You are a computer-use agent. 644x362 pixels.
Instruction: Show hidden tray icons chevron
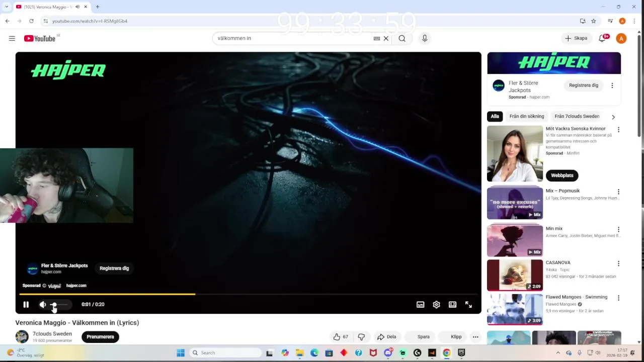558,353
